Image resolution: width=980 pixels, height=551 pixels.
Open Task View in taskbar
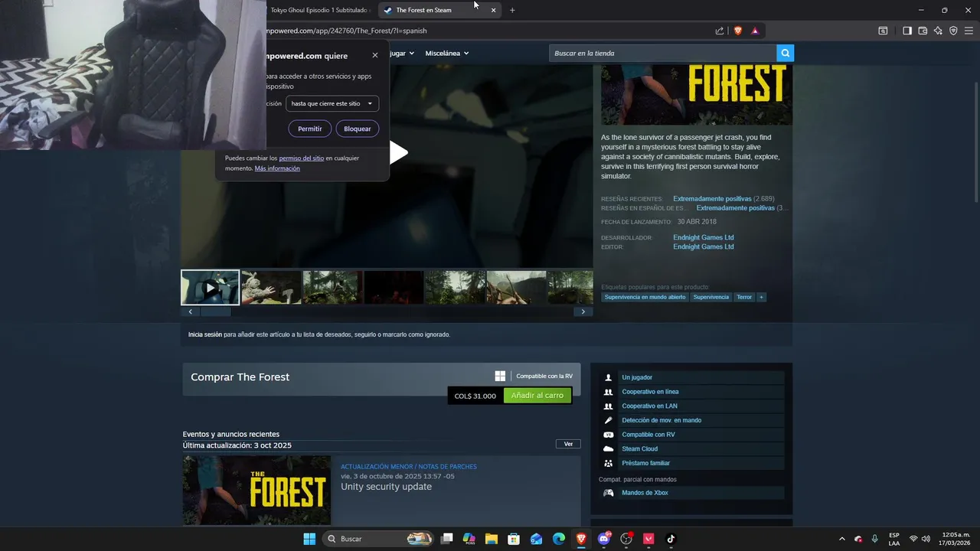click(447, 539)
